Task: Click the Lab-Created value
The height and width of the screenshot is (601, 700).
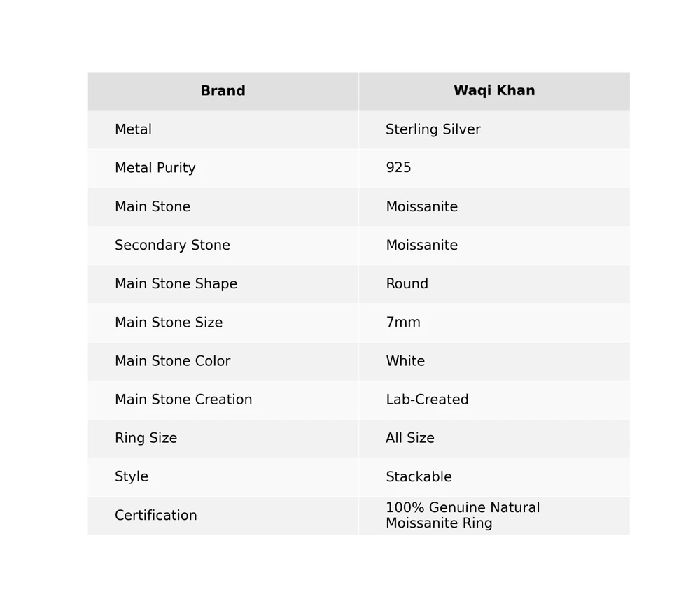Action: coord(427,400)
